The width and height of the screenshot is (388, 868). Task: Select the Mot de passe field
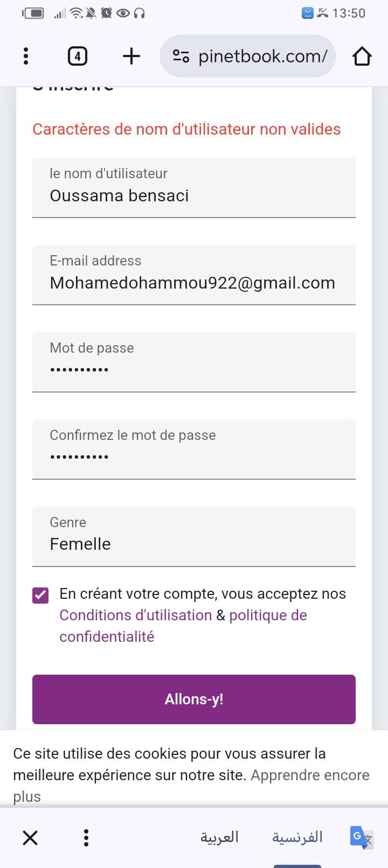(x=194, y=362)
